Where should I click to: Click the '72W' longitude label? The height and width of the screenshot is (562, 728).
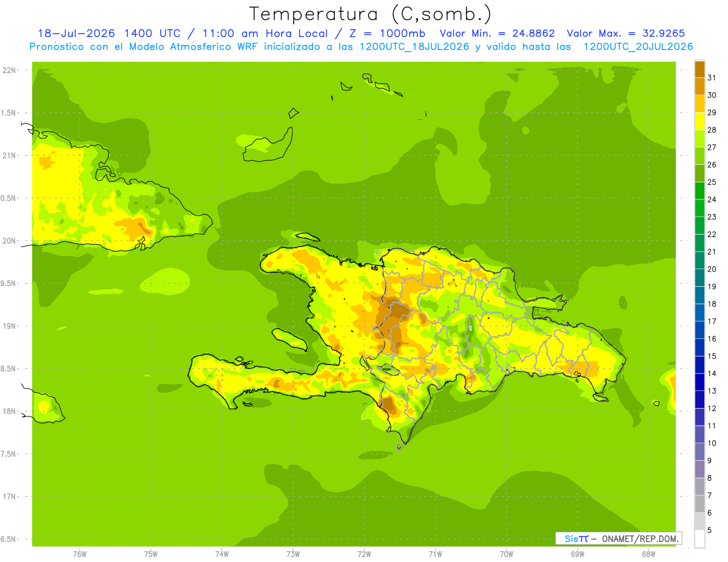364,554
